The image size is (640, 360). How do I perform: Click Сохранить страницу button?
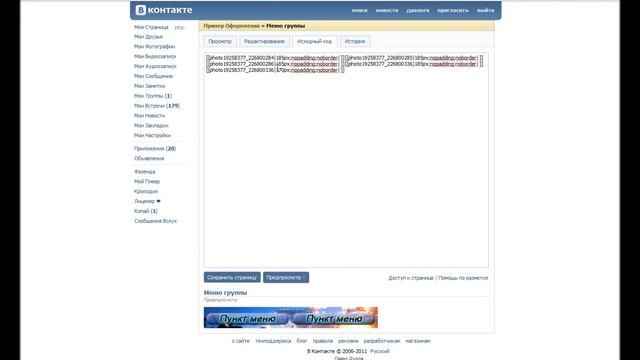tap(232, 278)
